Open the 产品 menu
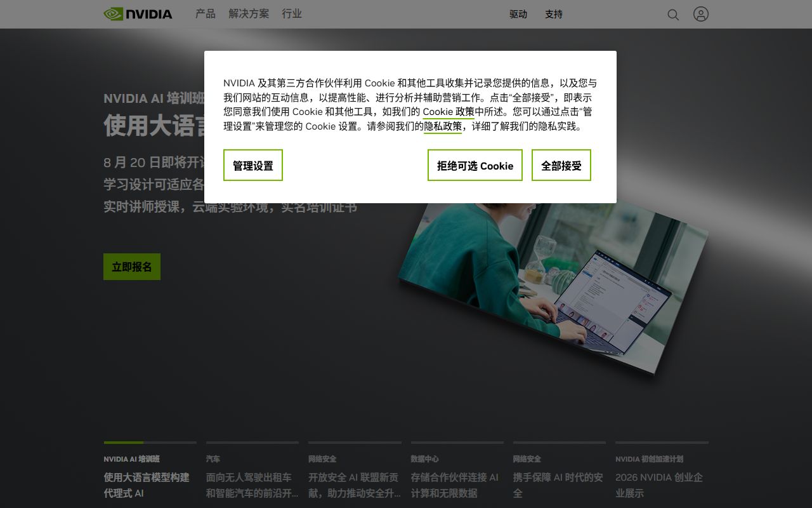The width and height of the screenshot is (812, 508). [206, 14]
